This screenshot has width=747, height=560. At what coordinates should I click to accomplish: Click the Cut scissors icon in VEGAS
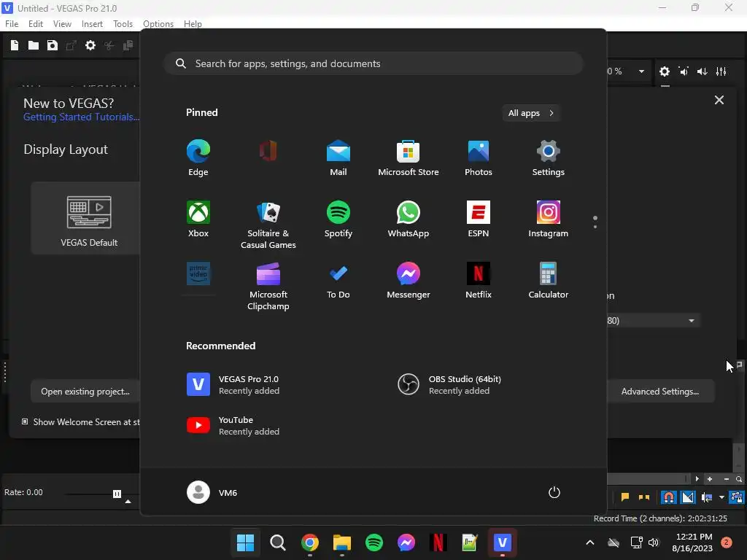coord(109,45)
